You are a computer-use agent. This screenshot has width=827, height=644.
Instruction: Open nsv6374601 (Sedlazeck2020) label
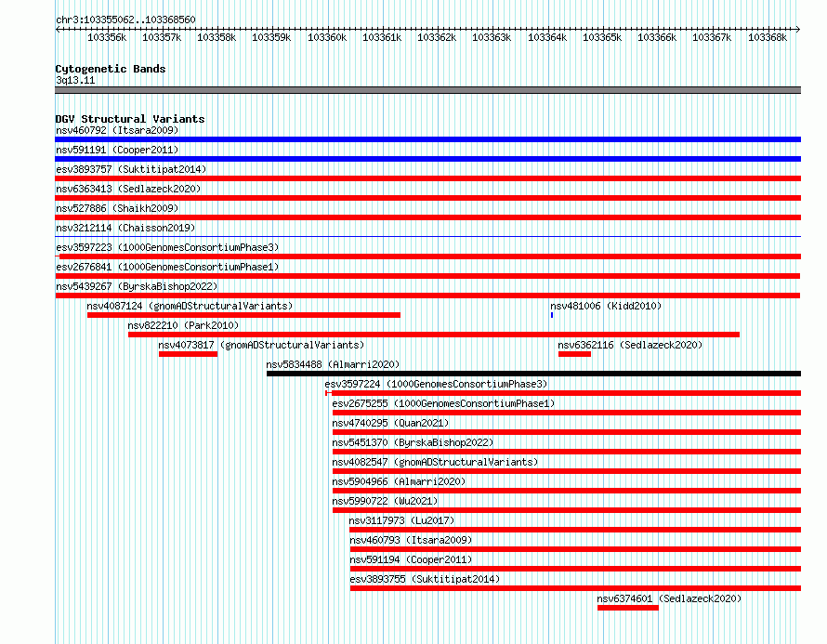[669, 598]
